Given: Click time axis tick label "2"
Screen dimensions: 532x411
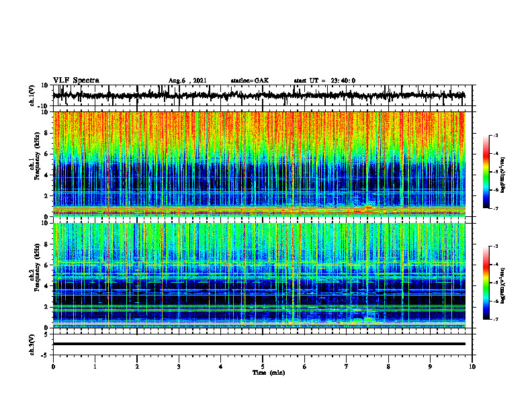Looking at the screenshot, I should click(x=137, y=367).
